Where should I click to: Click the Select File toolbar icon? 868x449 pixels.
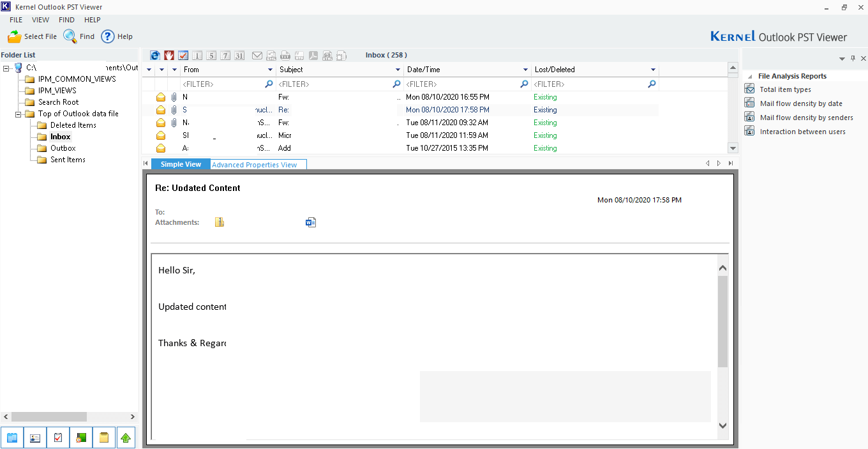click(x=15, y=36)
